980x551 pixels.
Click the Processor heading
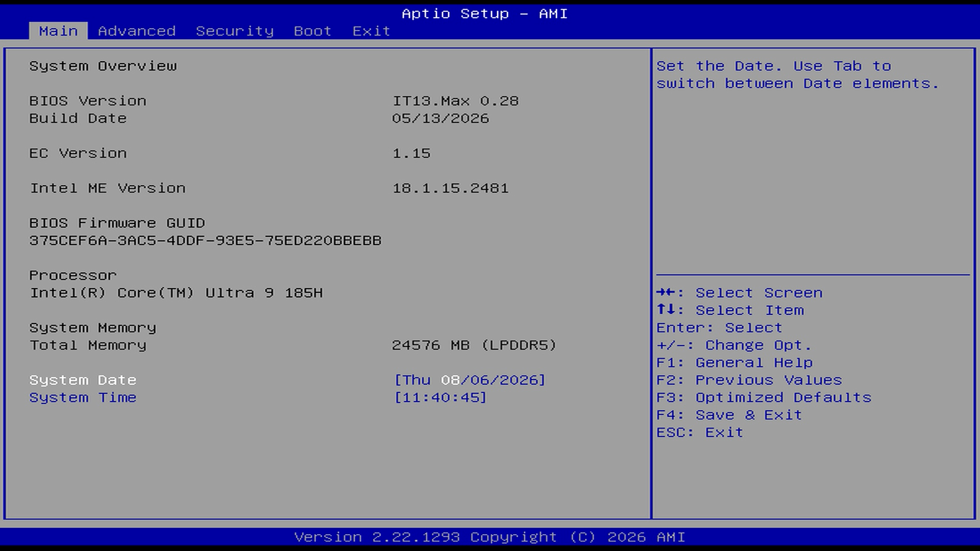[x=73, y=275]
